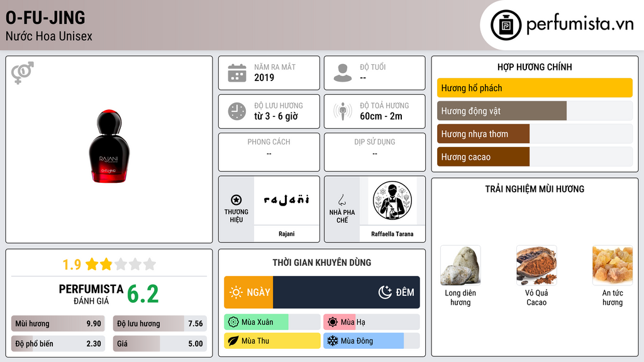The width and height of the screenshot is (644, 362).
Task: Click the launch year value 2019
Action: (264, 77)
